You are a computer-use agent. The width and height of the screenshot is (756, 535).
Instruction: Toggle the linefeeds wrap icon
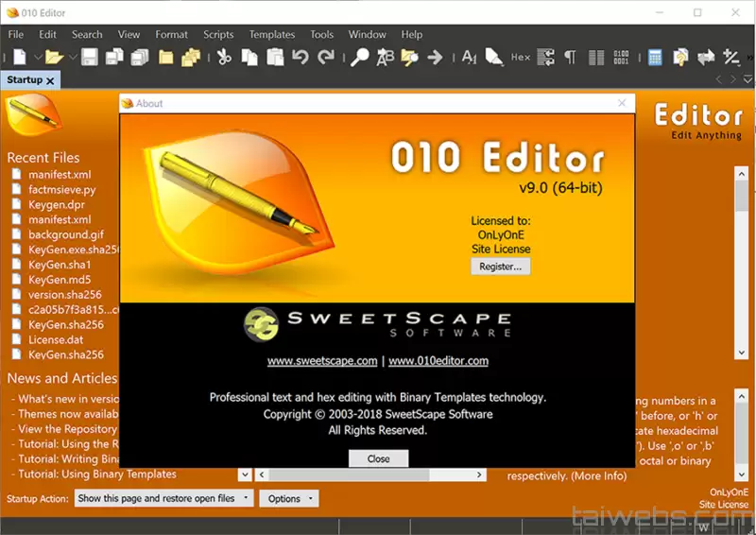tap(546, 57)
